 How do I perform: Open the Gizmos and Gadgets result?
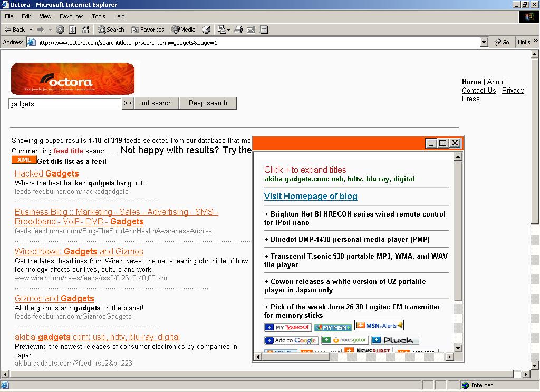pos(54,298)
